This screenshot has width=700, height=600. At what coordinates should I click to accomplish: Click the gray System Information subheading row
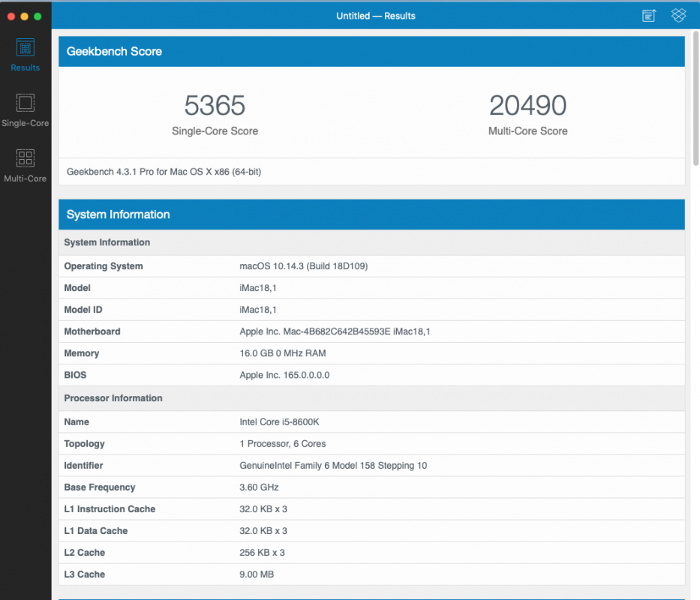coord(371,242)
